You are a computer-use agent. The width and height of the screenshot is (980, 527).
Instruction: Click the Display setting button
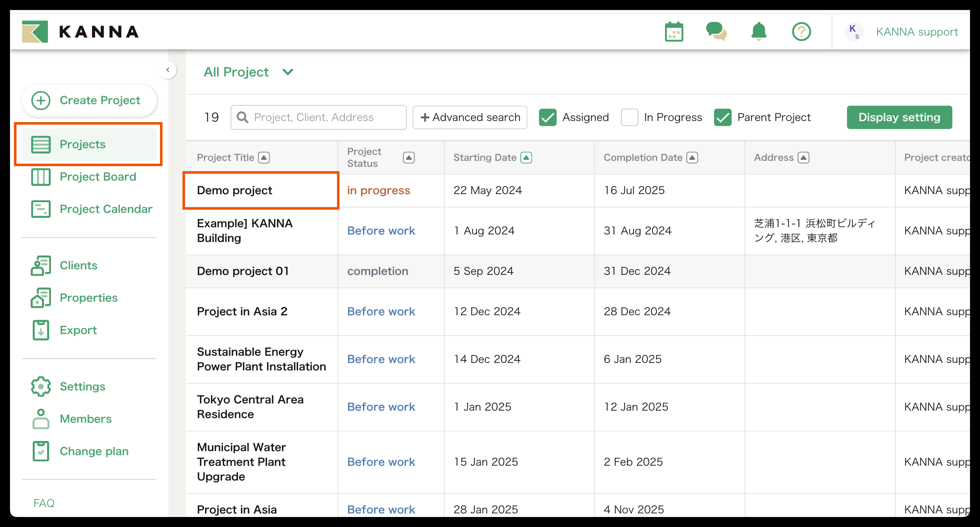[x=899, y=117]
